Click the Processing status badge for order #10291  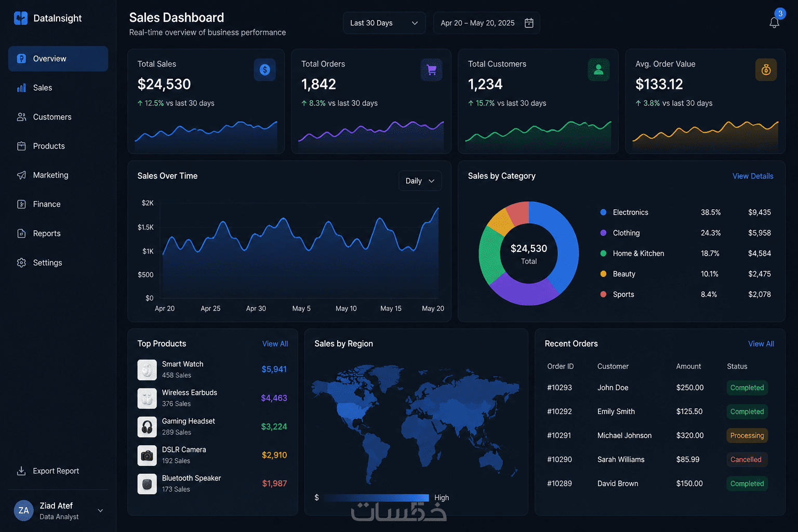tap(747, 435)
